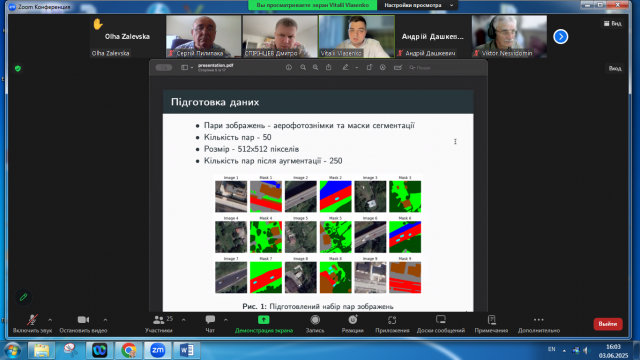Stop the camera with Остановить видео
Viewport: 640px width, 360px height.
point(83,324)
